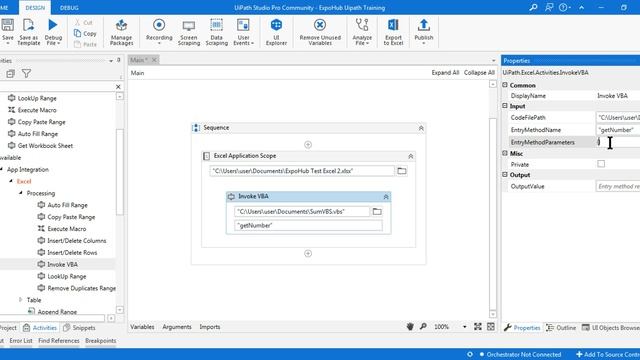Viewport: 640px width, 360px height.
Task: Select Invoke VBA under Processing
Action: pyautogui.click(x=62, y=264)
